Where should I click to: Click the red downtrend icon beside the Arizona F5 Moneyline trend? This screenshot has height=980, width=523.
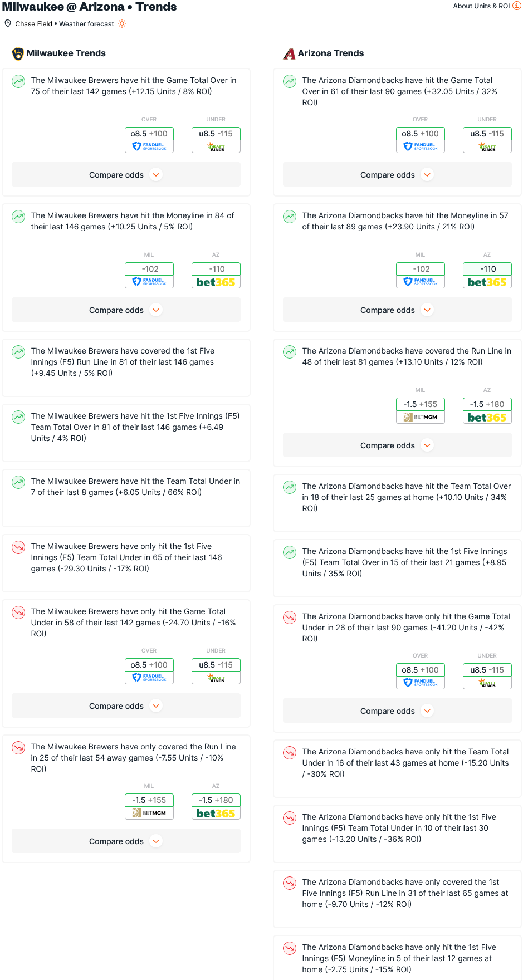click(x=290, y=948)
